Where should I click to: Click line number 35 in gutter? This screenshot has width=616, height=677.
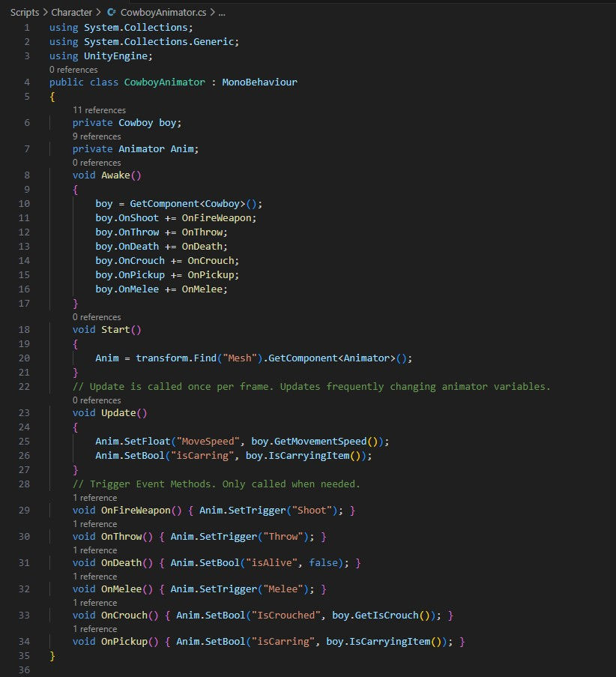click(24, 656)
